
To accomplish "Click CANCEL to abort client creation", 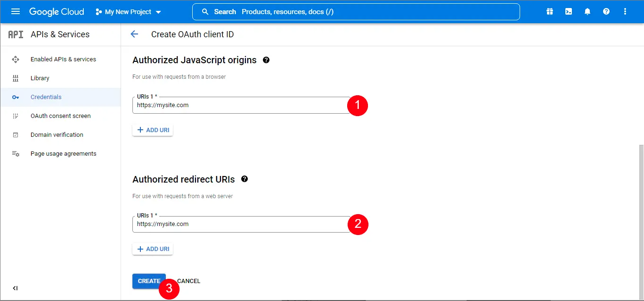I will click(188, 281).
